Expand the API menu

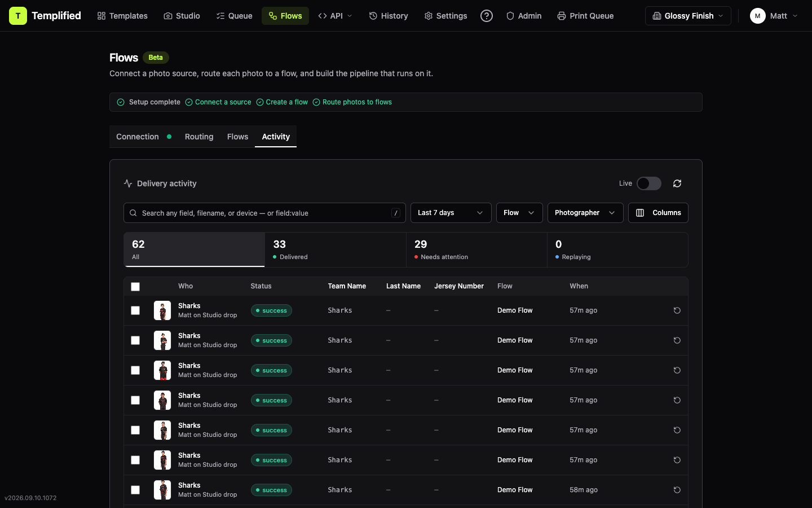click(x=336, y=16)
